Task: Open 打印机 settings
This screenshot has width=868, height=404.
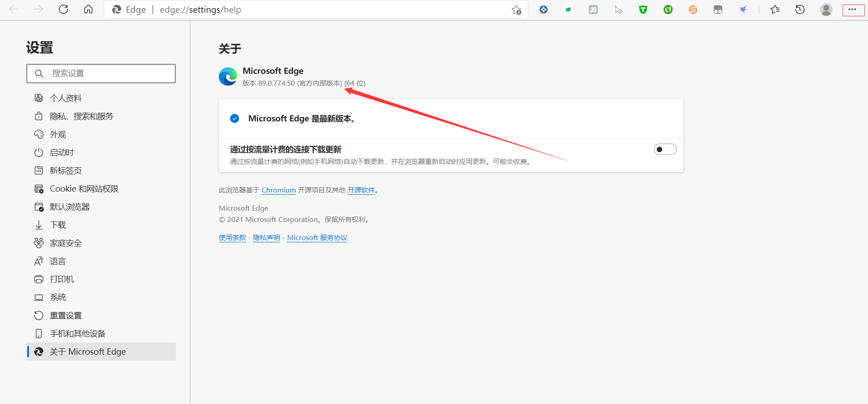Action: click(x=101, y=279)
